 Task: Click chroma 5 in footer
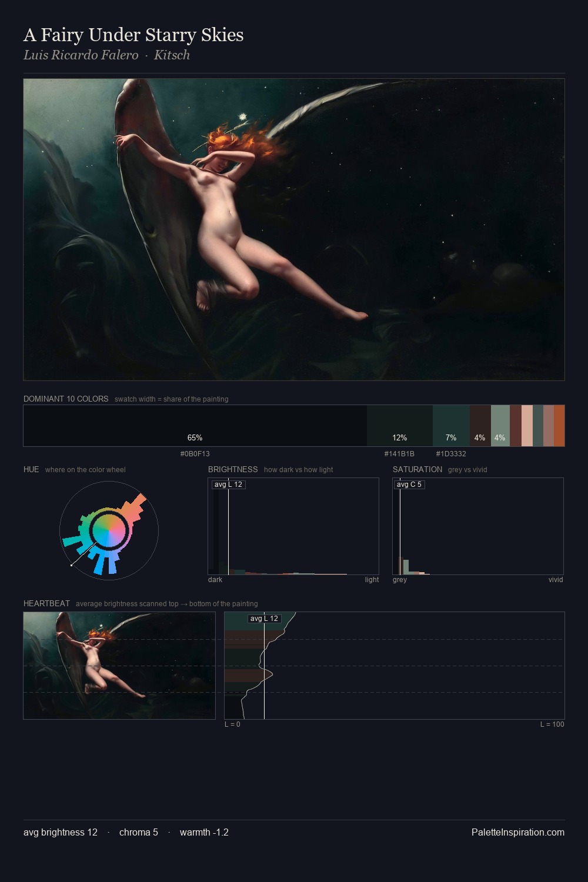139,833
